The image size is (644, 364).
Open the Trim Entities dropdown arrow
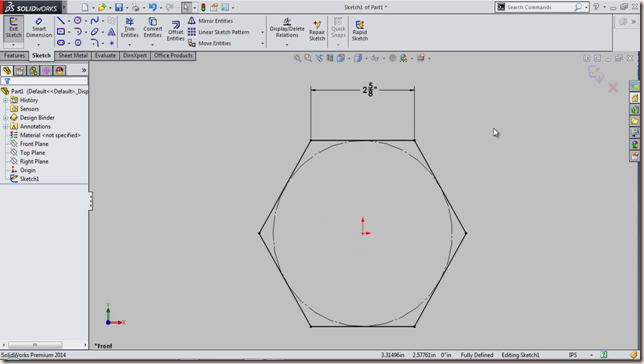129,44
